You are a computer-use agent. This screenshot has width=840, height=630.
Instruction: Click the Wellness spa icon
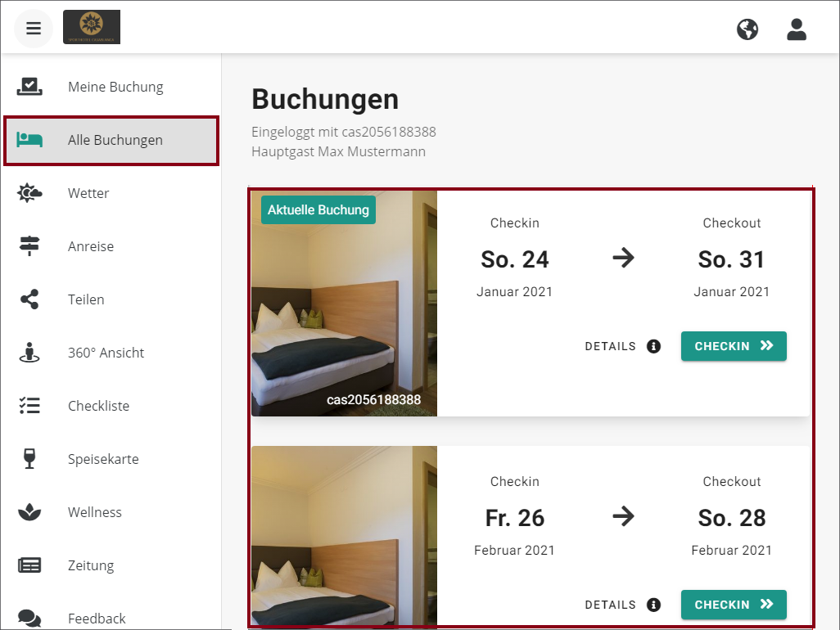29,511
